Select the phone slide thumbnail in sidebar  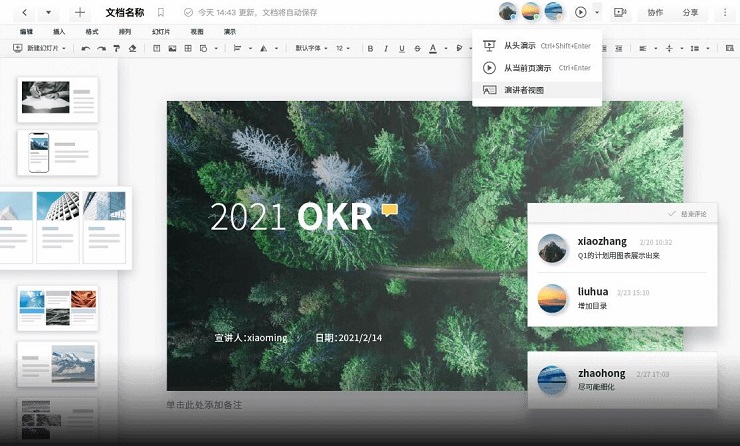click(x=58, y=152)
